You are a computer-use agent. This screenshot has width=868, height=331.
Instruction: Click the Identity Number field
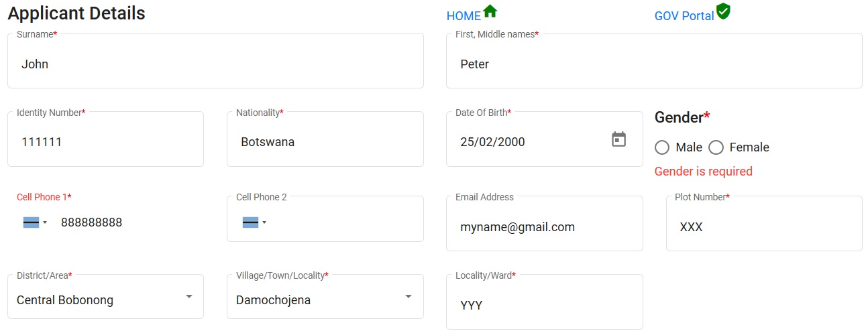pos(105,142)
